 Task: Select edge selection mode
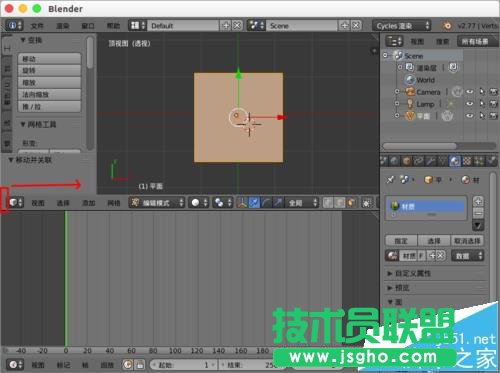[x=339, y=202]
